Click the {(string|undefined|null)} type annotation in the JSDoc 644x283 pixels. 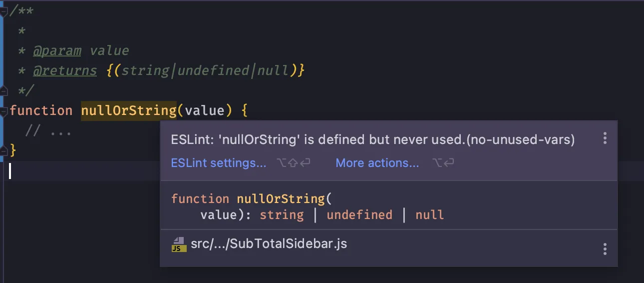click(205, 70)
